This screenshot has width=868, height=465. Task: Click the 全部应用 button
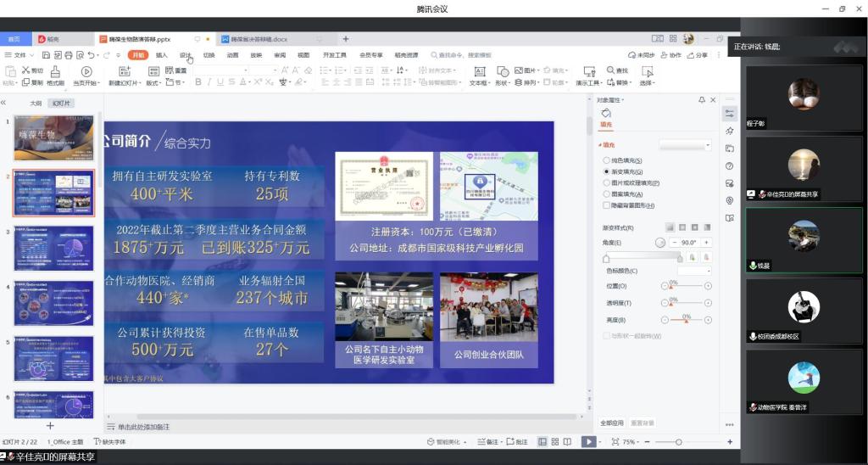click(611, 423)
